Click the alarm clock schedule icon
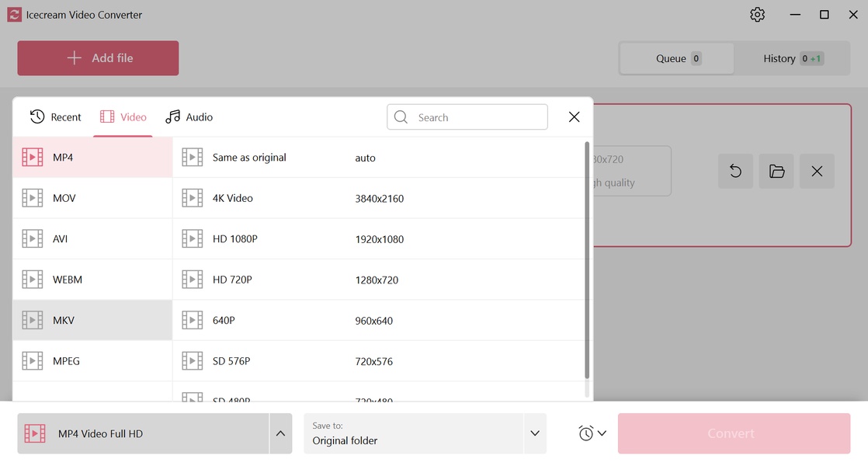 click(x=586, y=433)
